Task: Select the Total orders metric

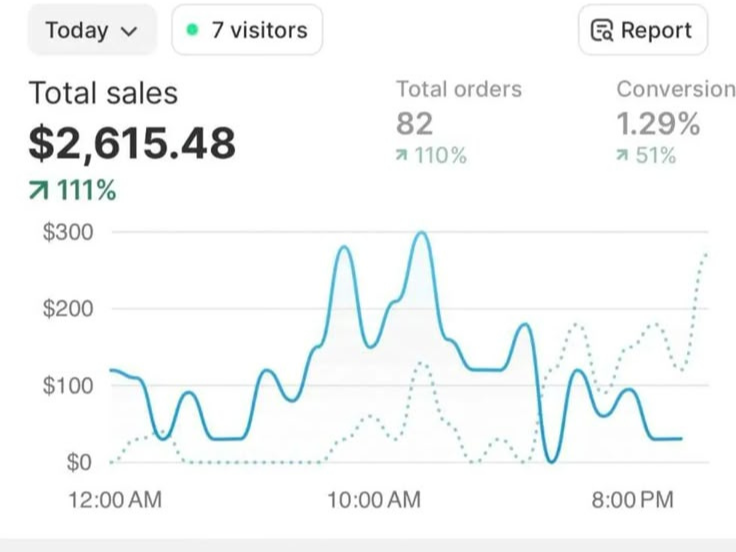Action: (x=458, y=89)
